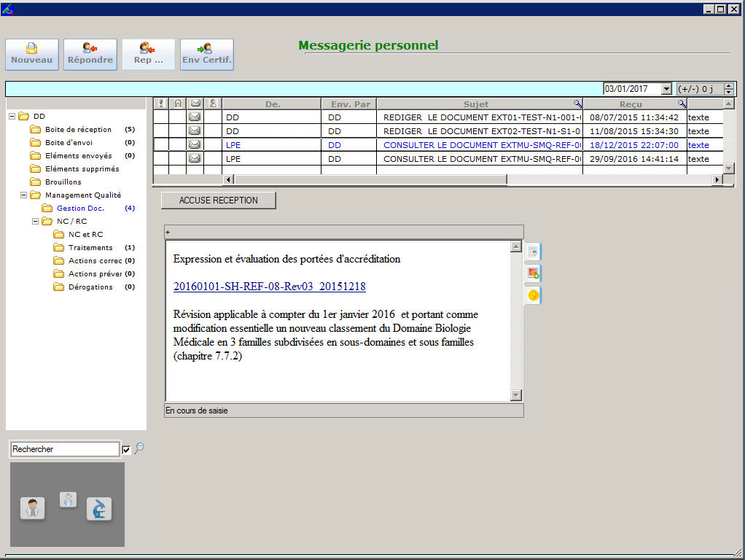This screenshot has height=560, width=745.
Task: Collapse the DD root folder
Action: pyautogui.click(x=12, y=117)
